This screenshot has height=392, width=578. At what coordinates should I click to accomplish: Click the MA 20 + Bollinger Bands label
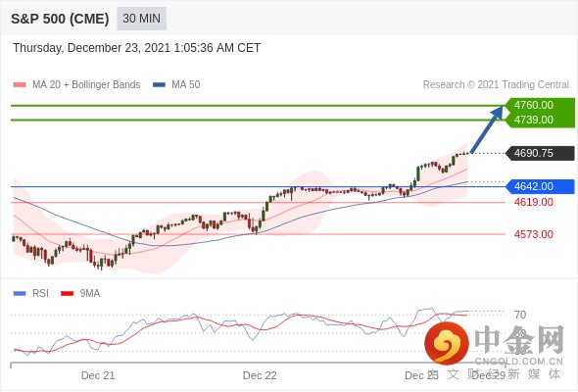tap(86, 85)
